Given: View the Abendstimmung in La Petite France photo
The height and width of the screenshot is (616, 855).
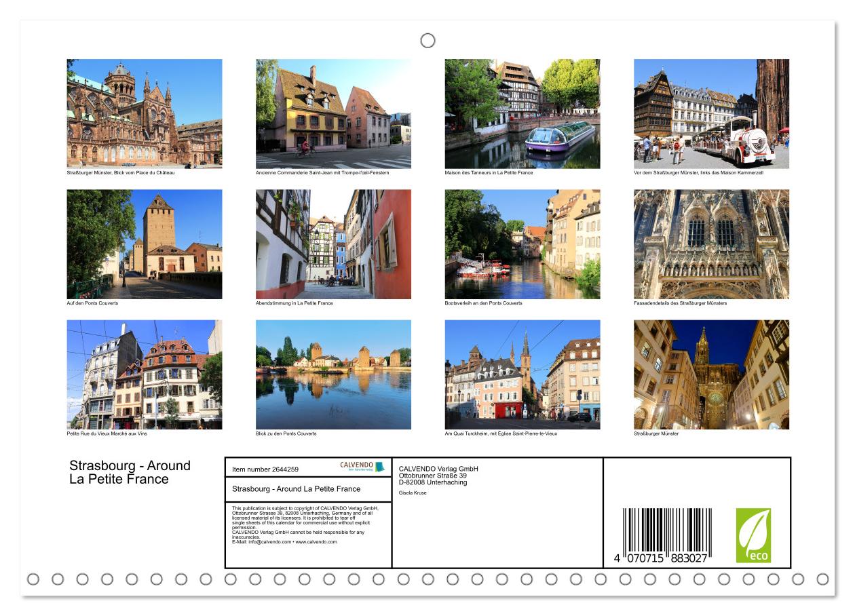Looking at the screenshot, I should [333, 244].
